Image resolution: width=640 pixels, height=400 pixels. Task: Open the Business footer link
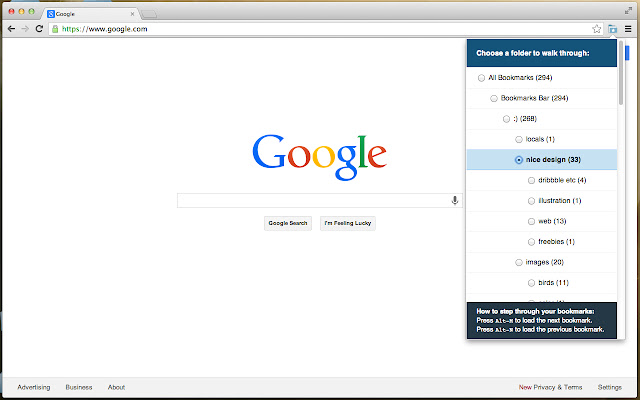(79, 387)
